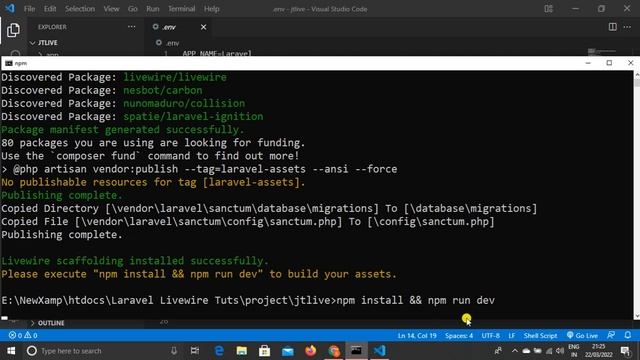Click the npm console window title icon
Screen dimensions: 640x360
pos(9,63)
